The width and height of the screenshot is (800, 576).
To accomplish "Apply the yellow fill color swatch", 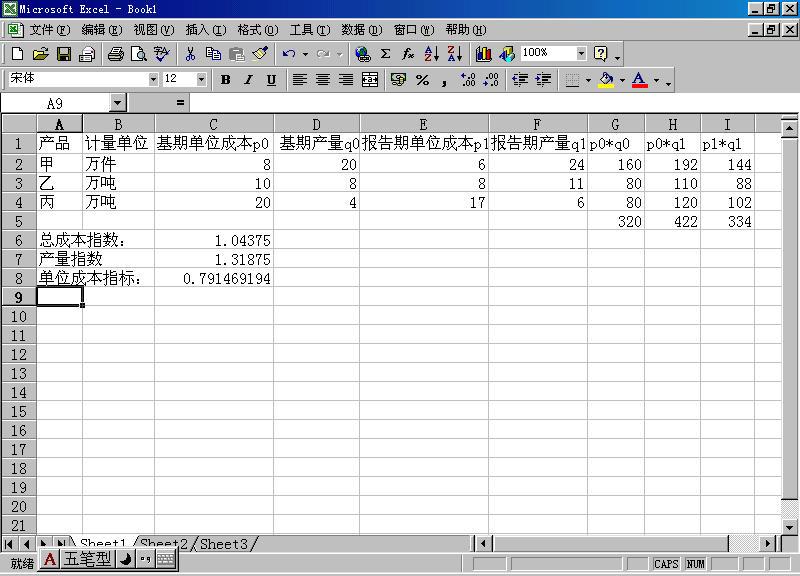I will tap(606, 79).
